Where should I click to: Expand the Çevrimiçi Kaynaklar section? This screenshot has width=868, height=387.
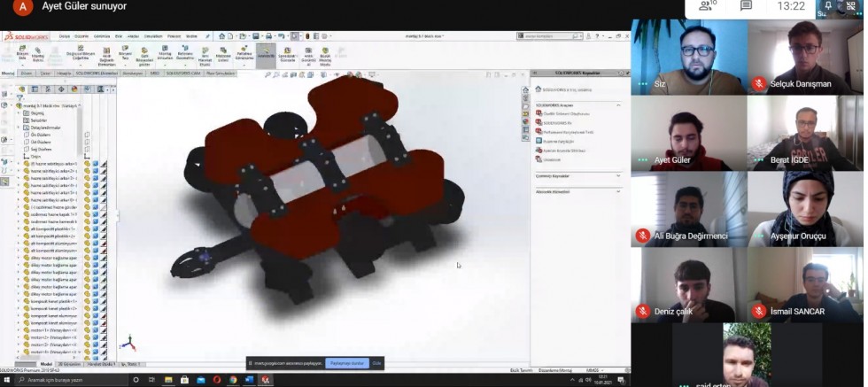pos(618,175)
